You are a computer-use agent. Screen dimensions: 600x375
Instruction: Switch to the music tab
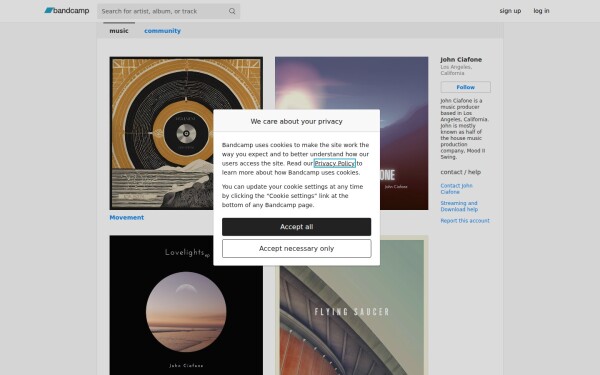tap(119, 31)
